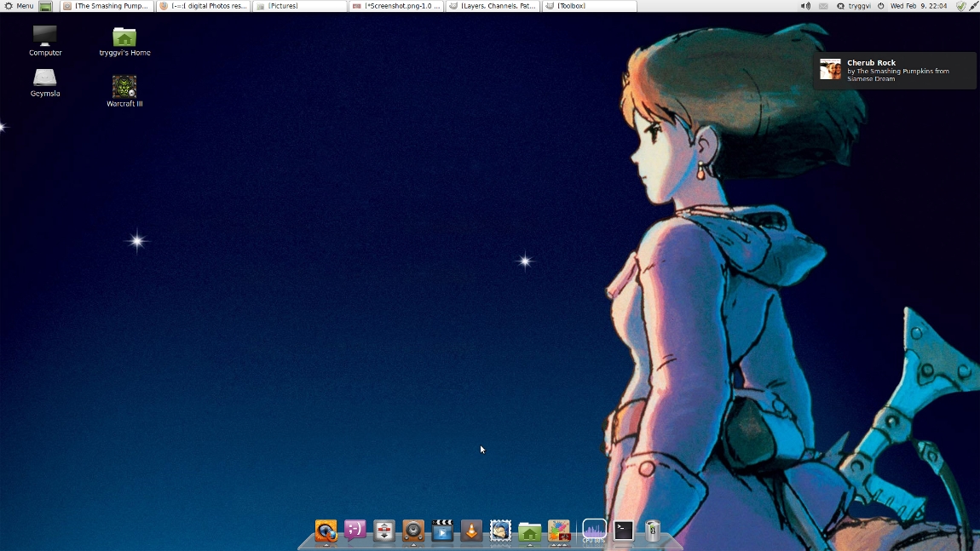
Task: Click the Cherub Rock song notification
Action: click(x=893, y=70)
